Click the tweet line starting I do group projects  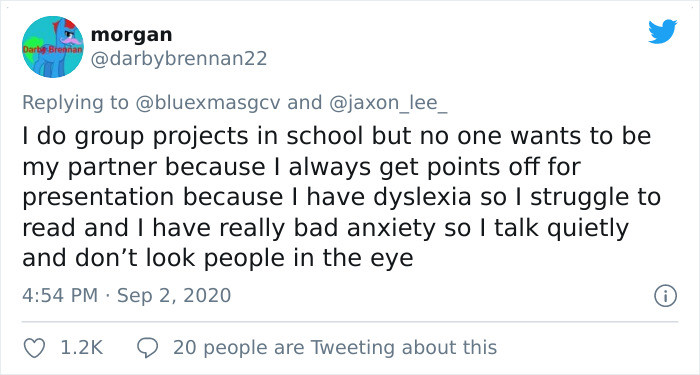(x=337, y=137)
